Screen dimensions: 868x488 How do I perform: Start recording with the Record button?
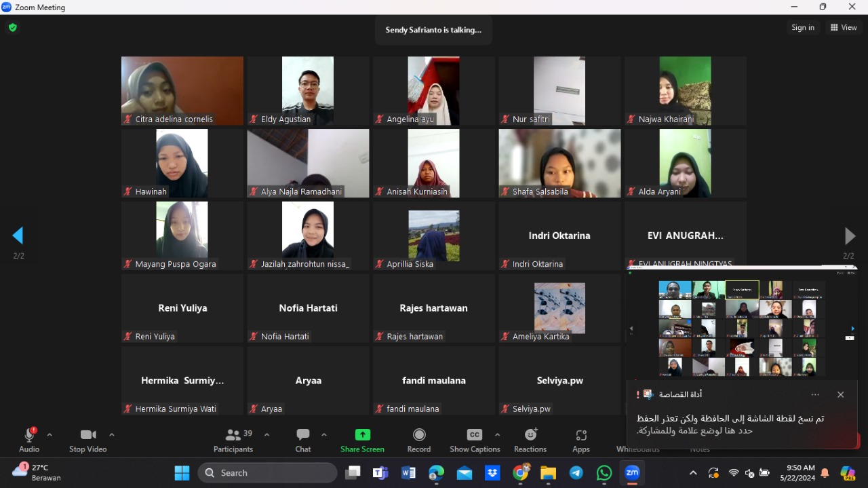click(x=419, y=440)
